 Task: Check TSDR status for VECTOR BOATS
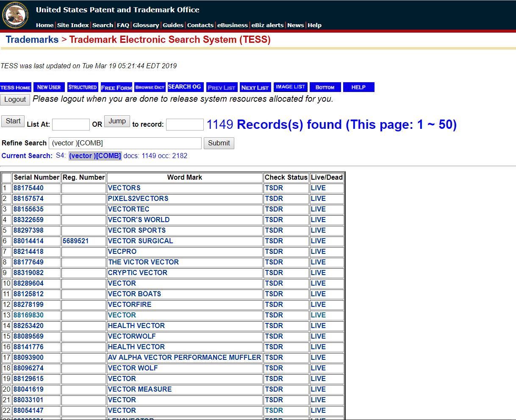click(x=274, y=294)
